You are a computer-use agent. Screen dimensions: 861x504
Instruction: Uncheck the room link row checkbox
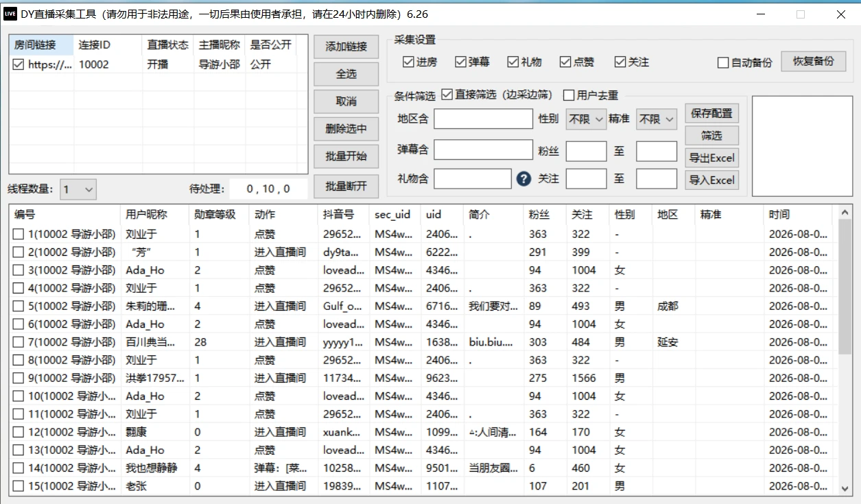click(x=19, y=64)
